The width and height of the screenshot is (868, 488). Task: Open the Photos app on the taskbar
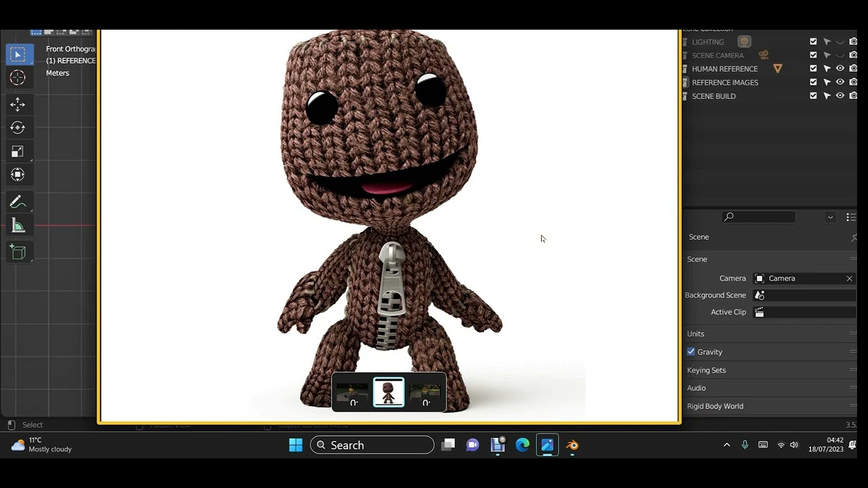click(547, 445)
